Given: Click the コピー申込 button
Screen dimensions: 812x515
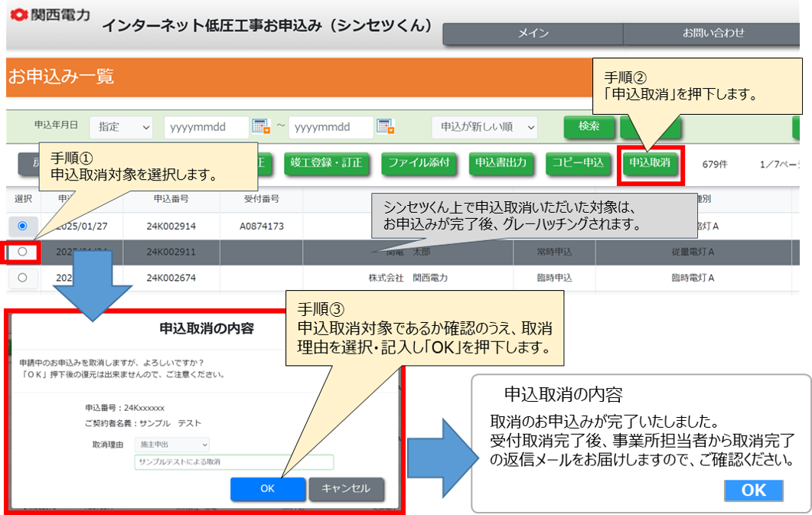Looking at the screenshot, I should (578, 163).
